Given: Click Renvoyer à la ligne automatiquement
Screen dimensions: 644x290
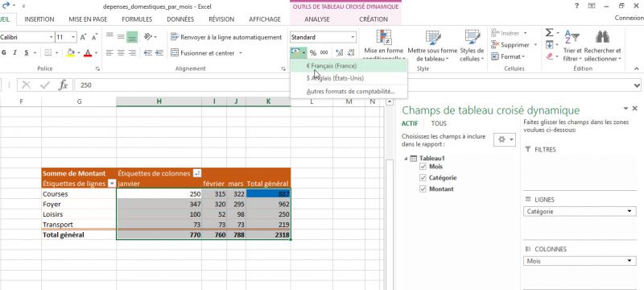Looking at the screenshot, I should (x=226, y=37).
